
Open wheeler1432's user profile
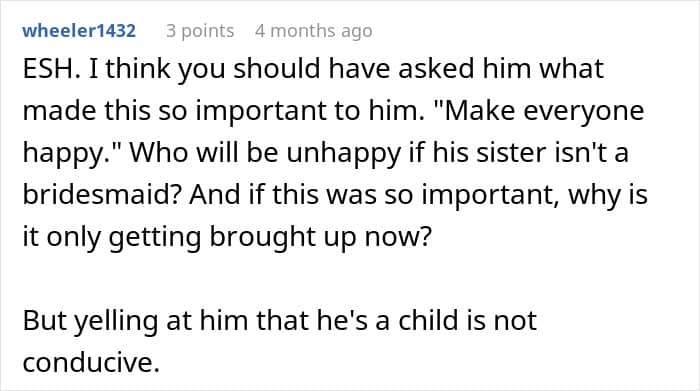point(79,31)
